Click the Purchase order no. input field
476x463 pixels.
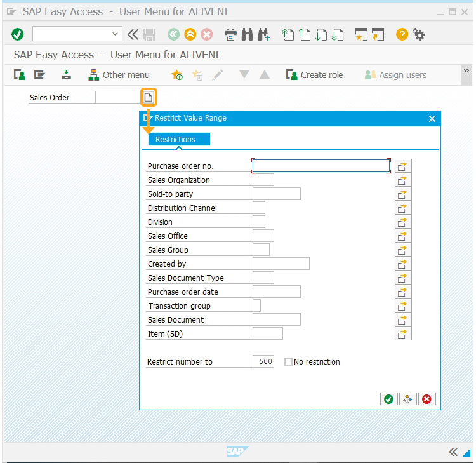pyautogui.click(x=321, y=166)
